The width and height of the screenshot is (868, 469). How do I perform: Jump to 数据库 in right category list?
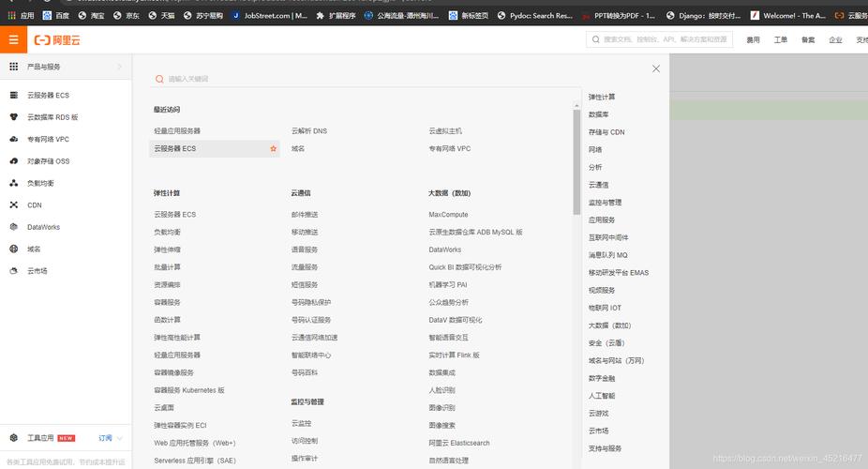coord(598,114)
